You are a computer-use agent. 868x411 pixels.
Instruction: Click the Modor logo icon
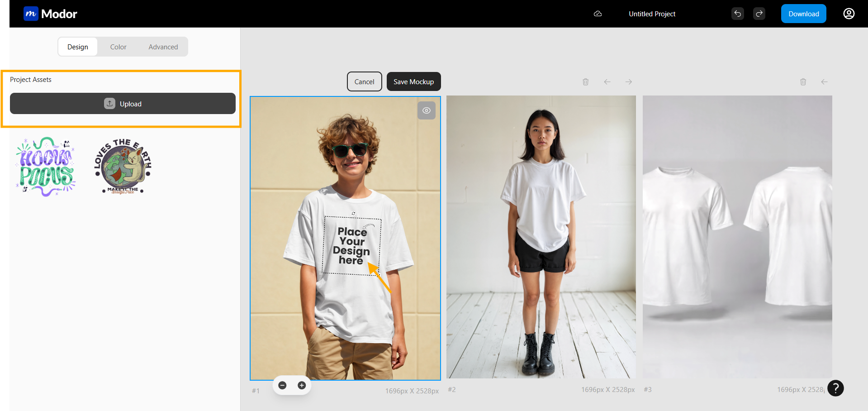point(31,14)
